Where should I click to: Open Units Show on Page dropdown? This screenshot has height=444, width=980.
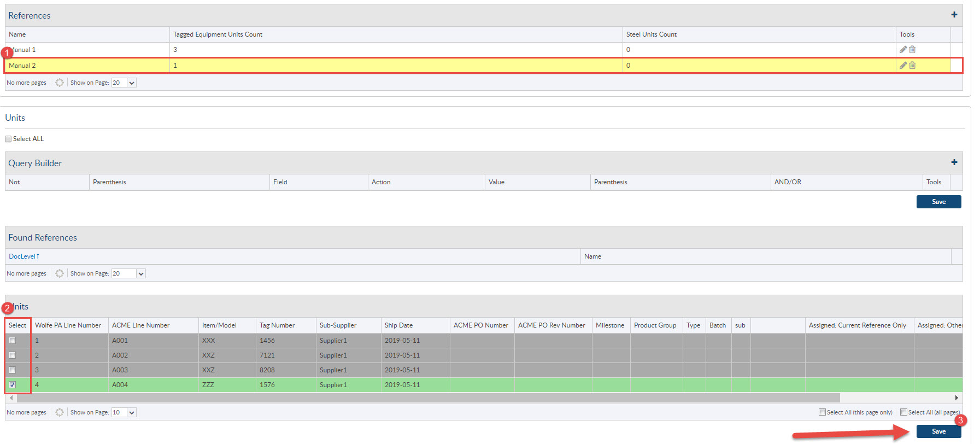[124, 412]
